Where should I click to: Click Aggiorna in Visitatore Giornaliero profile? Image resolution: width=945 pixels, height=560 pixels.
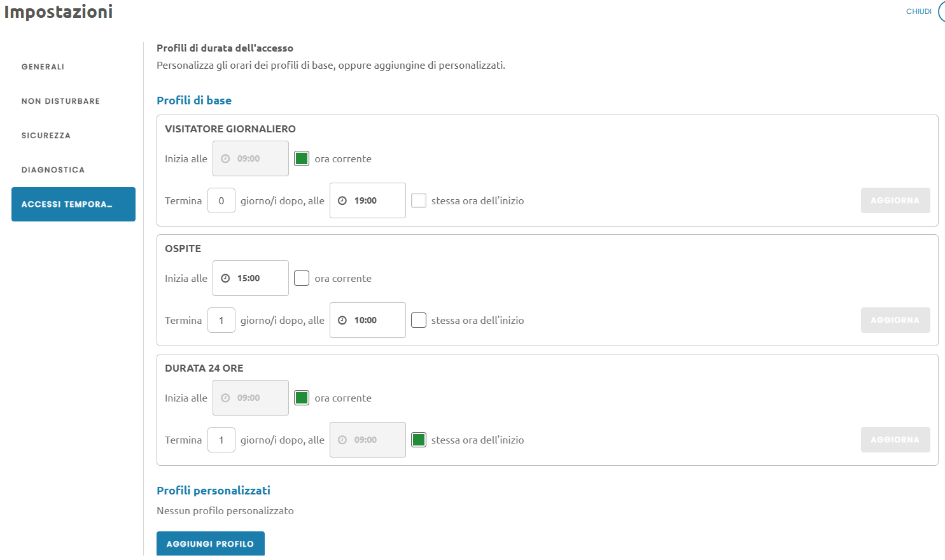coord(895,200)
